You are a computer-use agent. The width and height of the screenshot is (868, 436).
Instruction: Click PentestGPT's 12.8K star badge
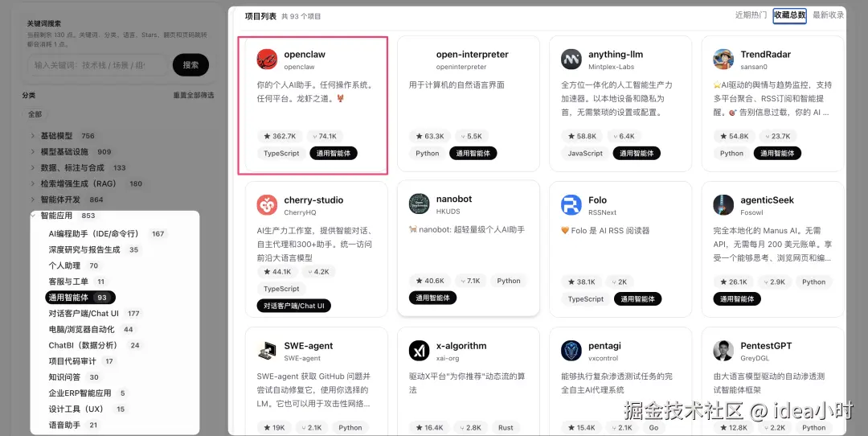(734, 428)
